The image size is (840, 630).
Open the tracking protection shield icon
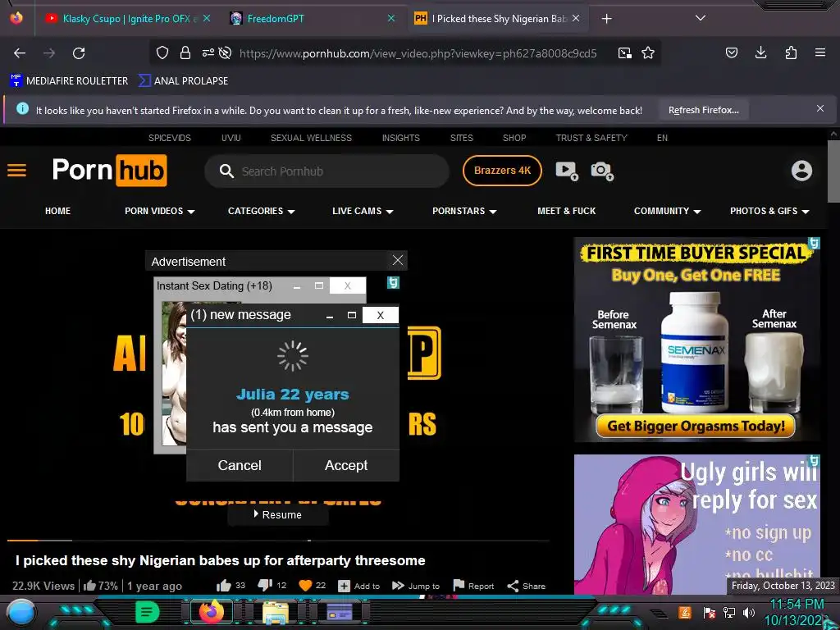click(x=162, y=52)
